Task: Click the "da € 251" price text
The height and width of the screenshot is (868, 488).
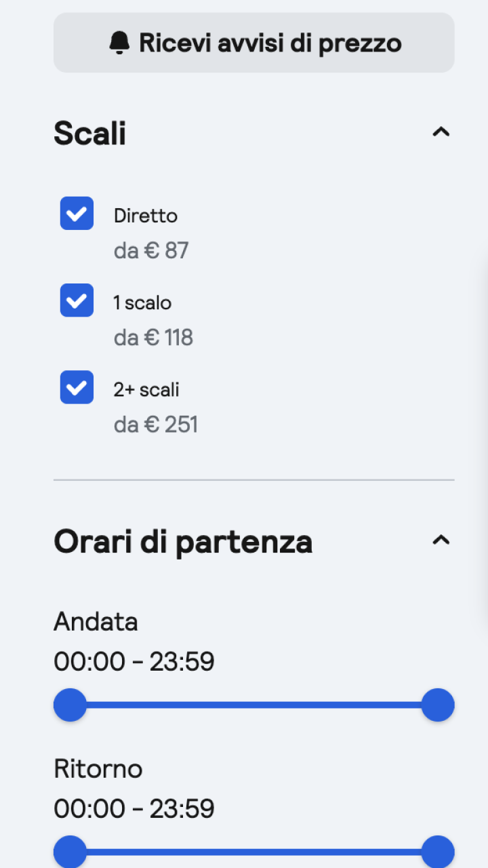Action: (156, 425)
